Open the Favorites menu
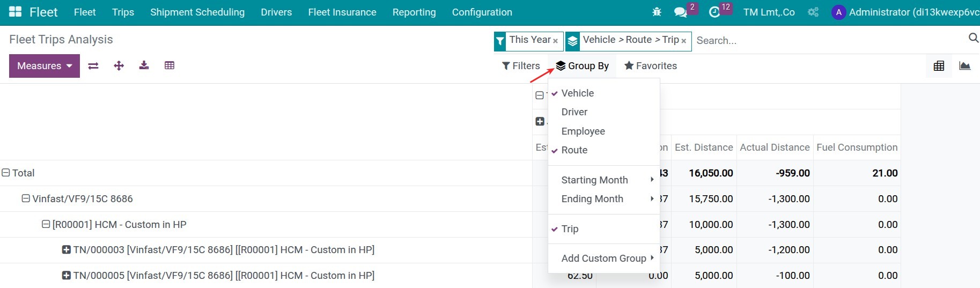 pyautogui.click(x=651, y=65)
